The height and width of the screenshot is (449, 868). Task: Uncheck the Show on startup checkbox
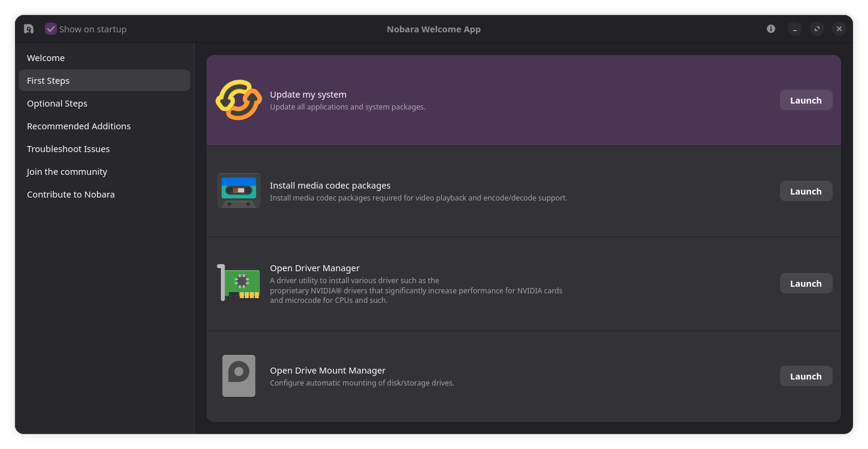[51, 29]
